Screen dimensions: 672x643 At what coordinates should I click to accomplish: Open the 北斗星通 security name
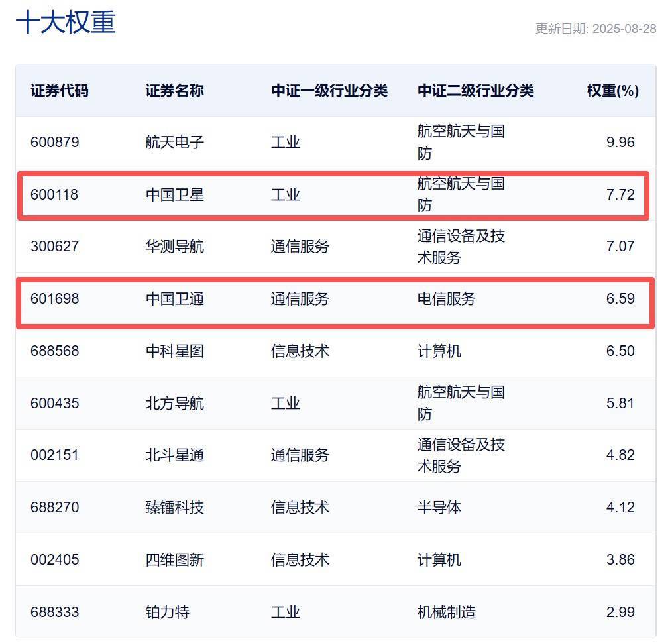point(174,455)
